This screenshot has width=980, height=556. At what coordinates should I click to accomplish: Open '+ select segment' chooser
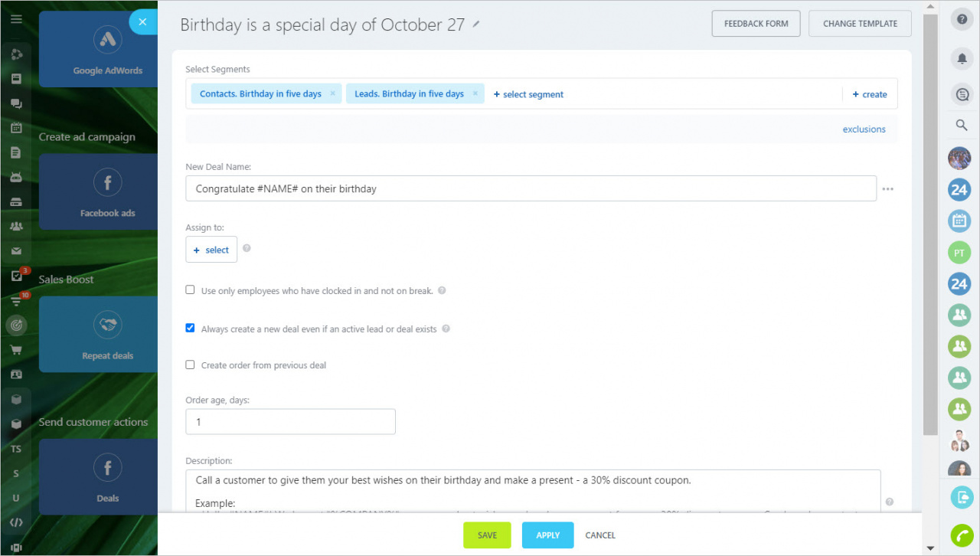tap(528, 94)
